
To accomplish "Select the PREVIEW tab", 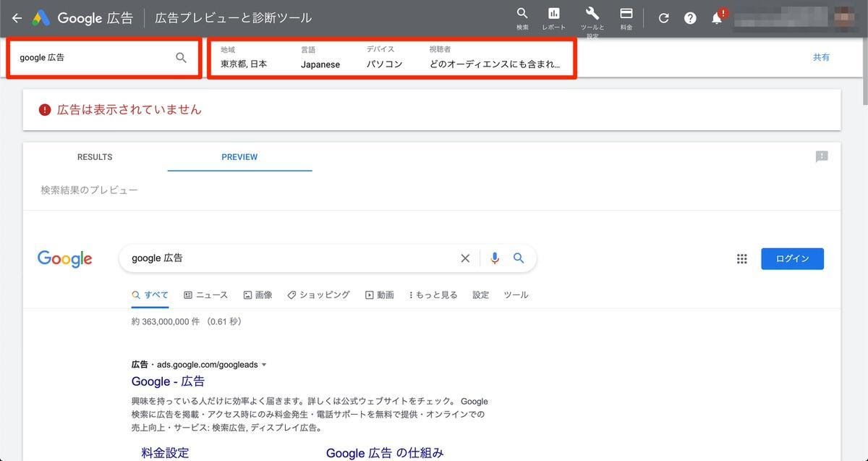I will tap(239, 157).
